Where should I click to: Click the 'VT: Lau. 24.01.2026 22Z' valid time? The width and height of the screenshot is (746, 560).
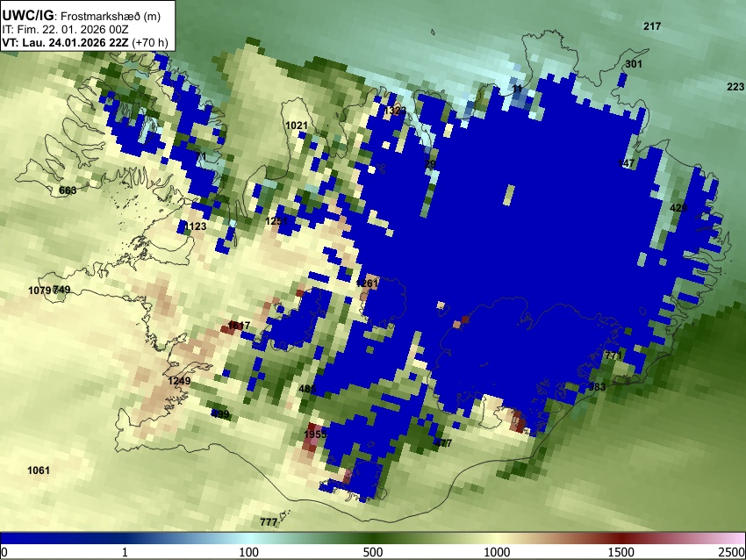[x=65, y=42]
